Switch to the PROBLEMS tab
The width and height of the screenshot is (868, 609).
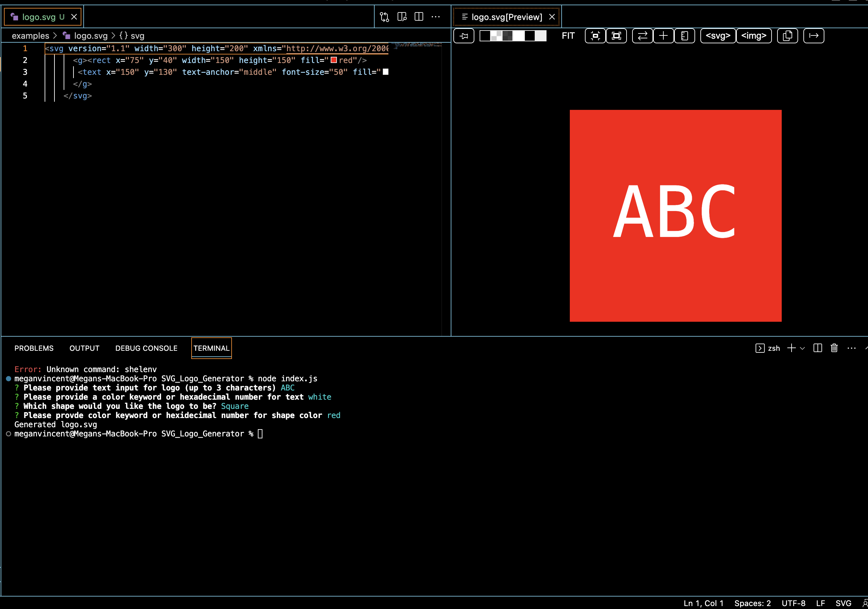click(34, 348)
